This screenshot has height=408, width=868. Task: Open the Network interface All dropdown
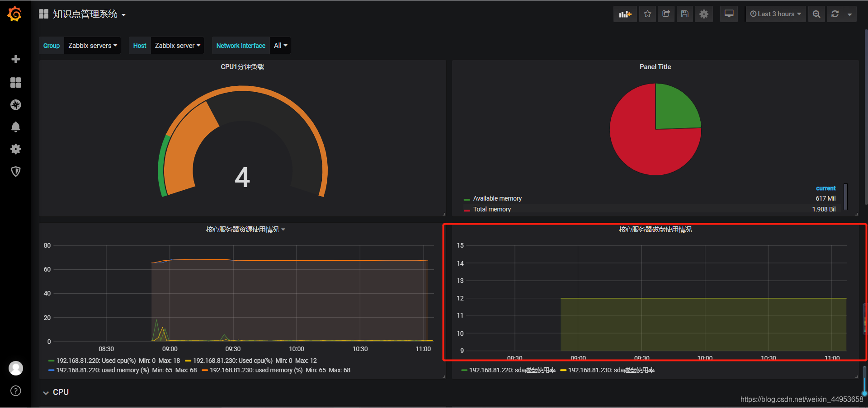pyautogui.click(x=280, y=46)
